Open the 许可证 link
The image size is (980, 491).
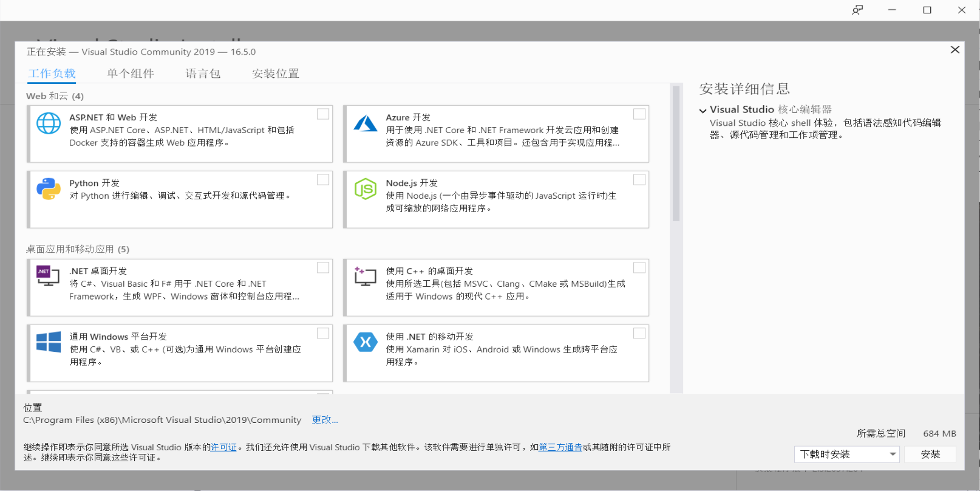[x=223, y=447]
